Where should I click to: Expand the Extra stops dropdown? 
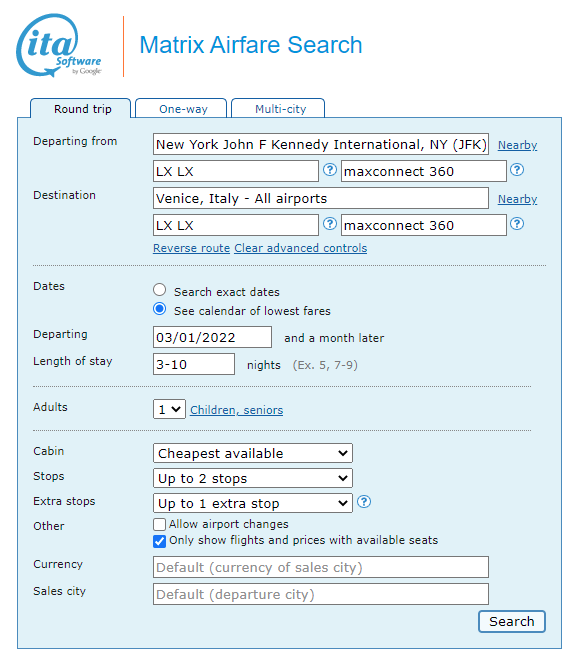[253, 503]
